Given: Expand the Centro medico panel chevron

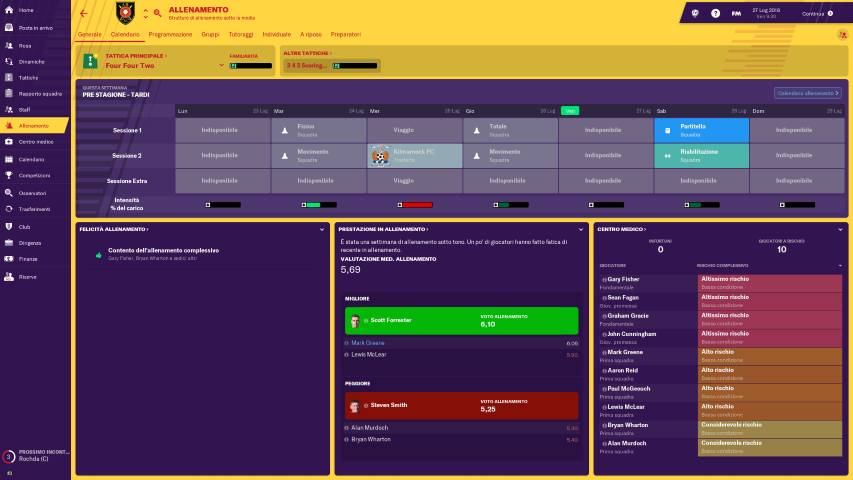Looking at the screenshot, I should 839,229.
